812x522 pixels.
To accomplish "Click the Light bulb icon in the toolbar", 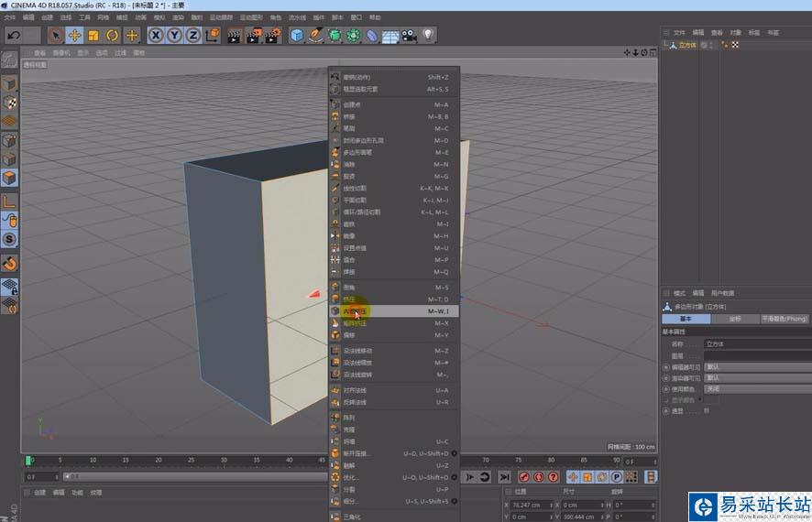I will pyautogui.click(x=428, y=36).
